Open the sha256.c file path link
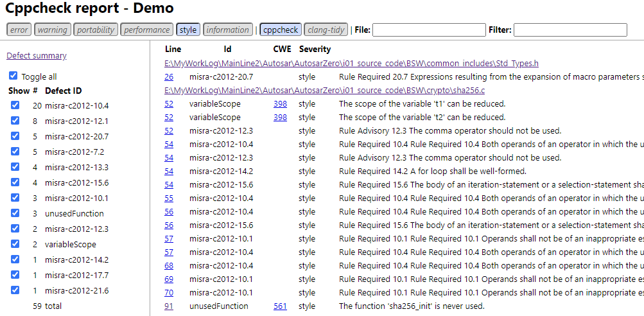Image resolution: width=644 pixels, height=316 pixels. tap(325, 90)
